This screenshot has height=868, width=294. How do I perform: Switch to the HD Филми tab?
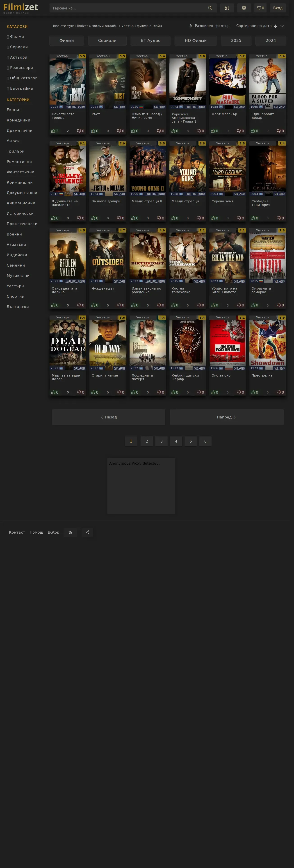196,40
